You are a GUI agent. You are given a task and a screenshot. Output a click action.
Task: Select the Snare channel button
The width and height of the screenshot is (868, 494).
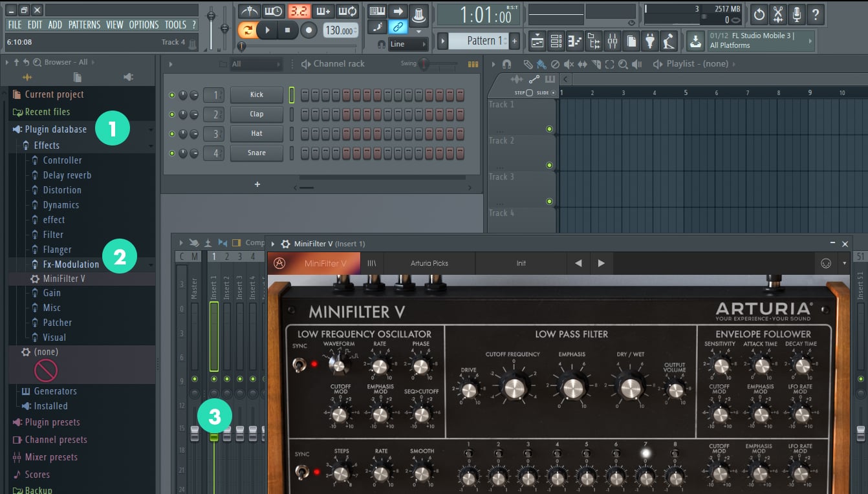[x=257, y=153]
